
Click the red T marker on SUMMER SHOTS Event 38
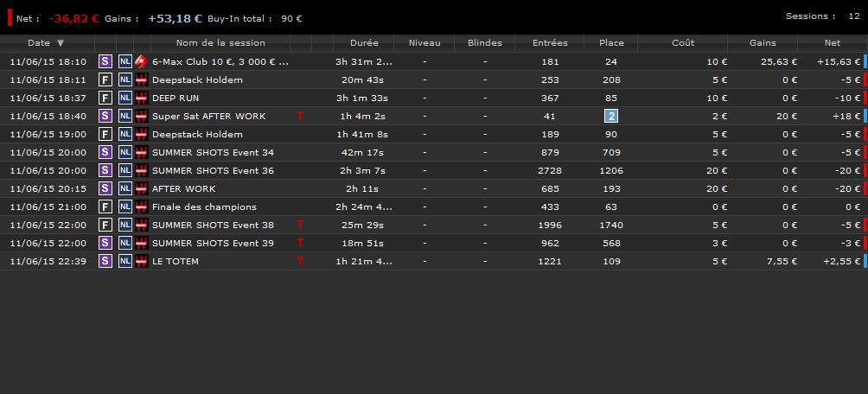pyautogui.click(x=300, y=225)
